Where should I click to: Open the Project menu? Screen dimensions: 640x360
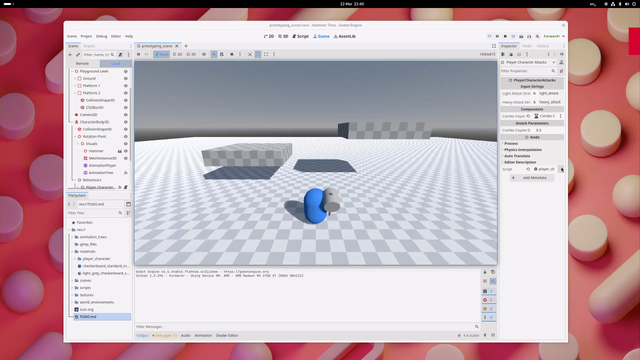coord(86,36)
